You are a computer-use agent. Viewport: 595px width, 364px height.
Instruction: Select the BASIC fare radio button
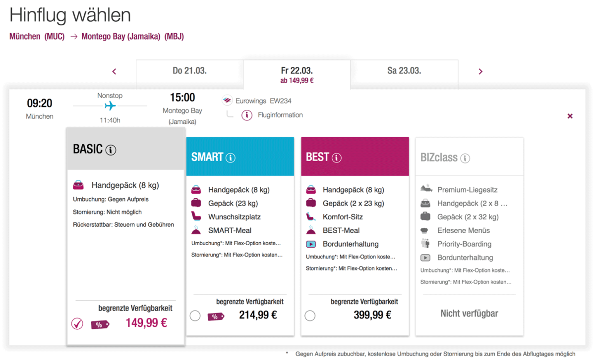click(x=77, y=324)
